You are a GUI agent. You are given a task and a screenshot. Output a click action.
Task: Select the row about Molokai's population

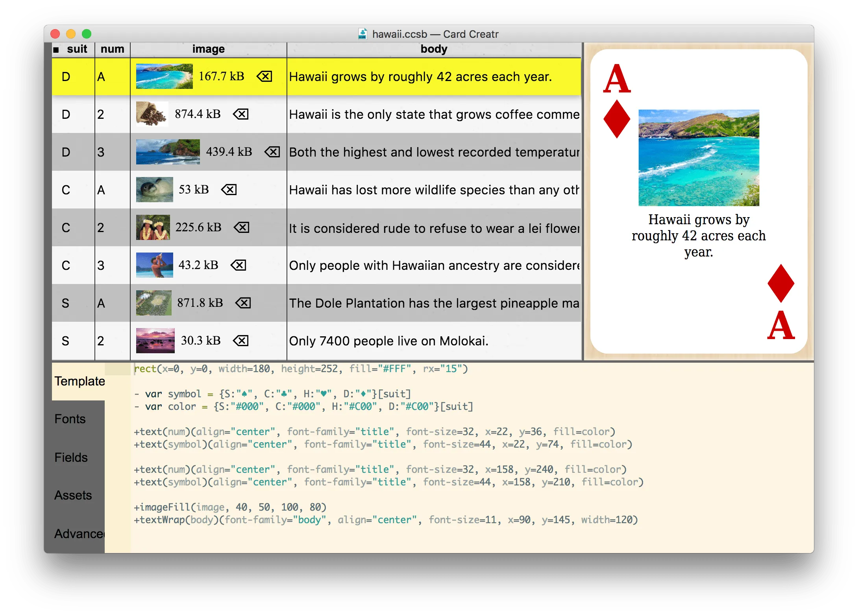pyautogui.click(x=394, y=341)
